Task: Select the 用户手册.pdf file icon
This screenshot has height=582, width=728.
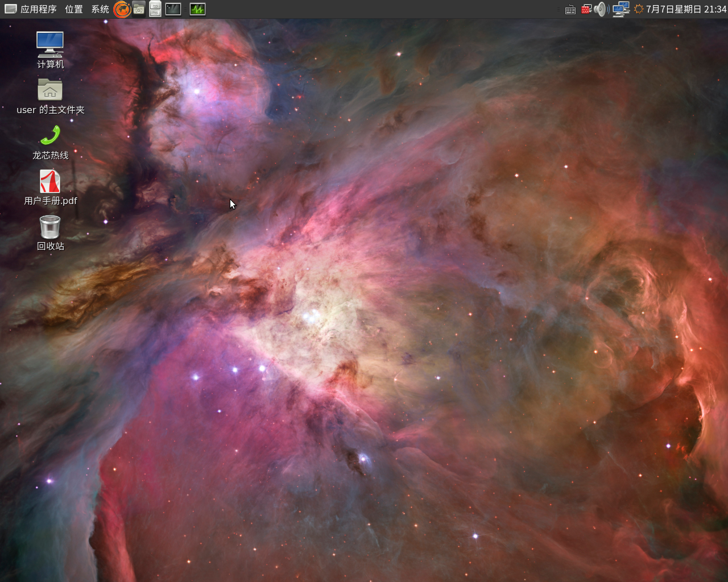Action: click(x=50, y=188)
